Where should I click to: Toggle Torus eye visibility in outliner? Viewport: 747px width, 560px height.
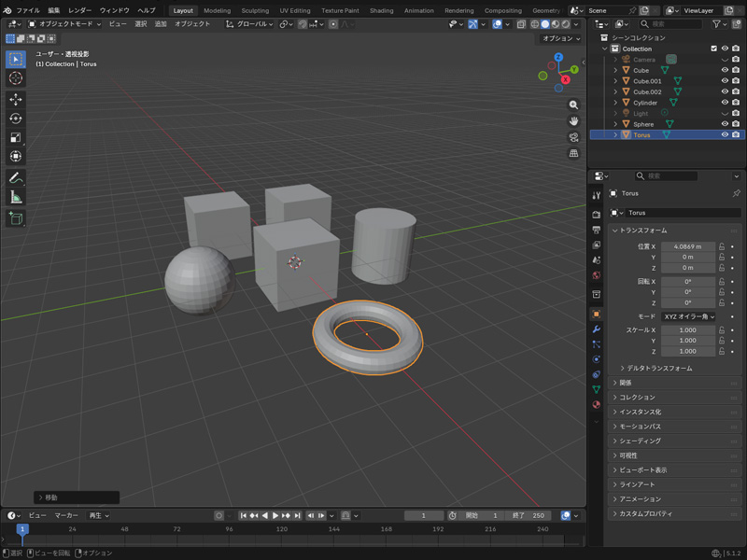[x=725, y=134]
